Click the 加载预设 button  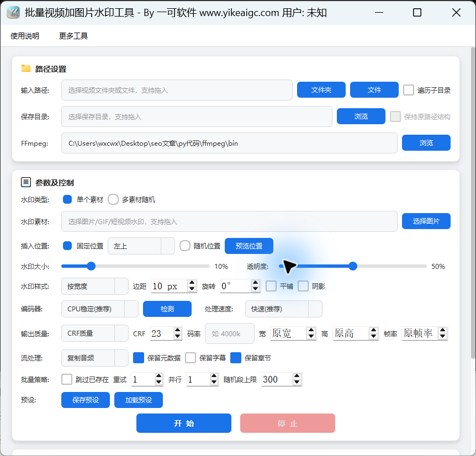click(139, 400)
